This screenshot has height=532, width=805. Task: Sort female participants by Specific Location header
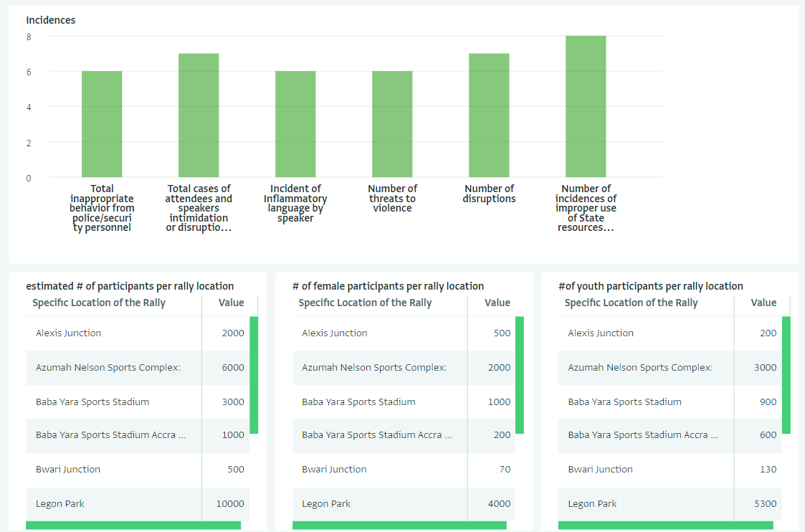point(365,303)
